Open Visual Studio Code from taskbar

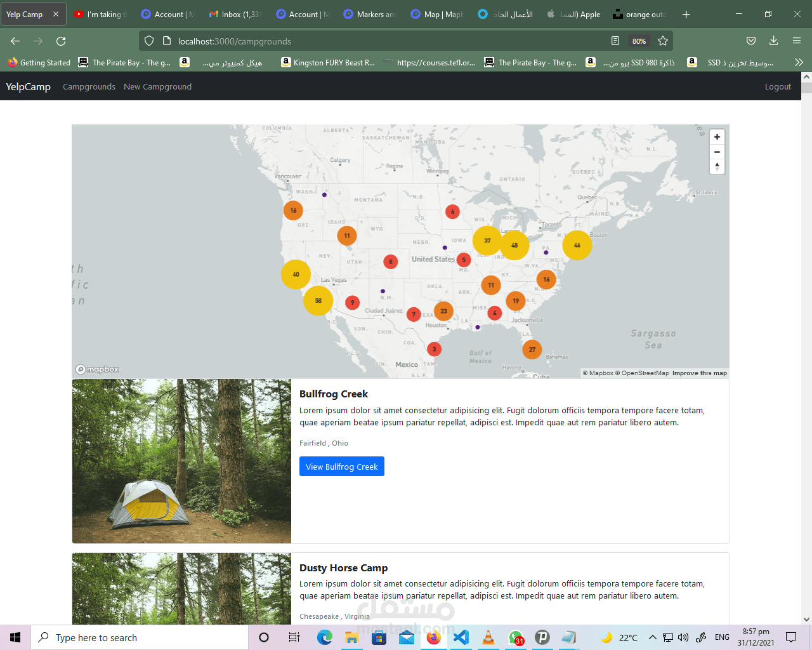click(461, 637)
